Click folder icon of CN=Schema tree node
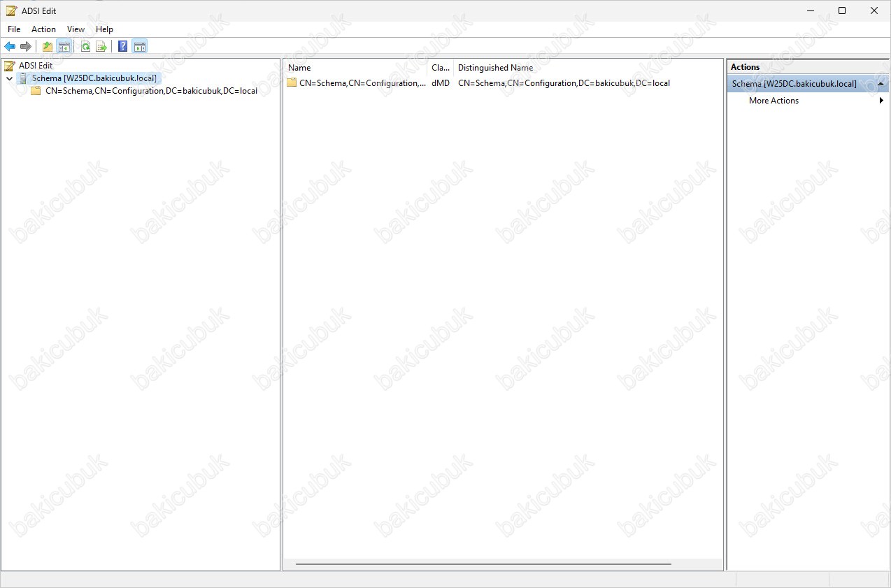Image resolution: width=891 pixels, height=588 pixels. 36,91
